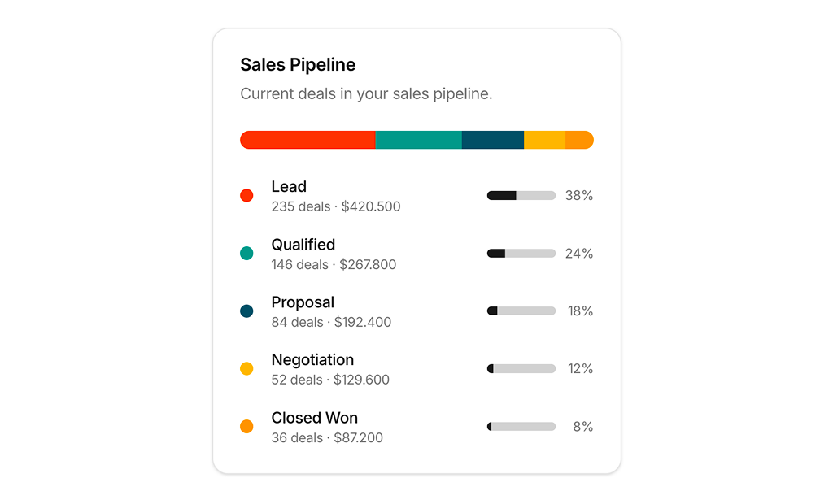Select the orange Closed Won bar segment
833x504 pixels.
[x=579, y=140]
